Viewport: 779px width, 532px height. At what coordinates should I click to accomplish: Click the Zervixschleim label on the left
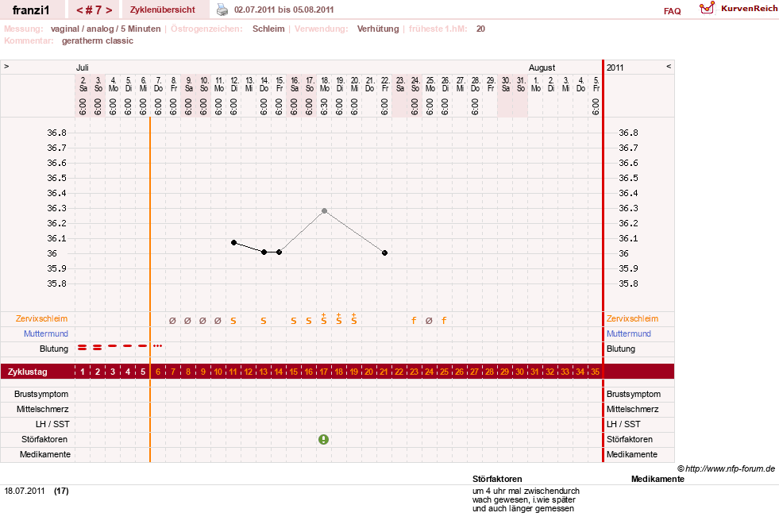[42, 319]
